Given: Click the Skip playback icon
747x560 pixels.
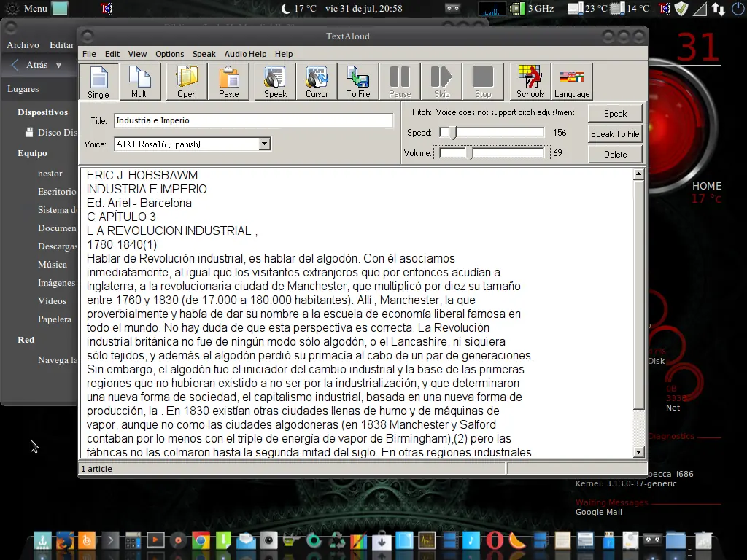Looking at the screenshot, I should pos(441,82).
